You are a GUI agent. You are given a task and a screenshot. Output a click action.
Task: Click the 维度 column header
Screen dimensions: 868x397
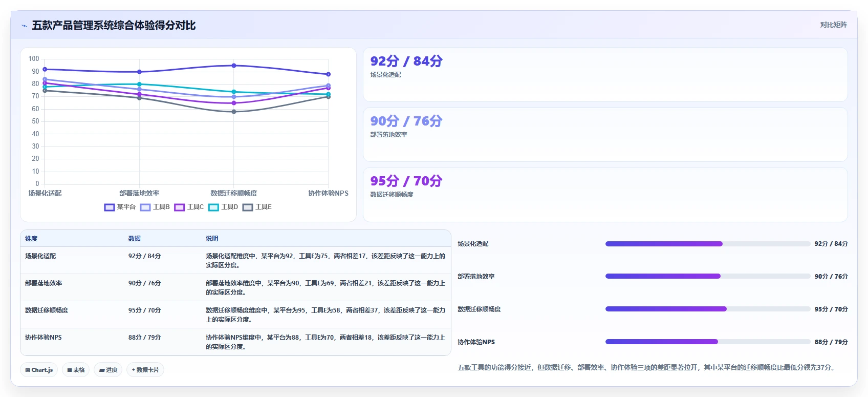click(x=31, y=239)
